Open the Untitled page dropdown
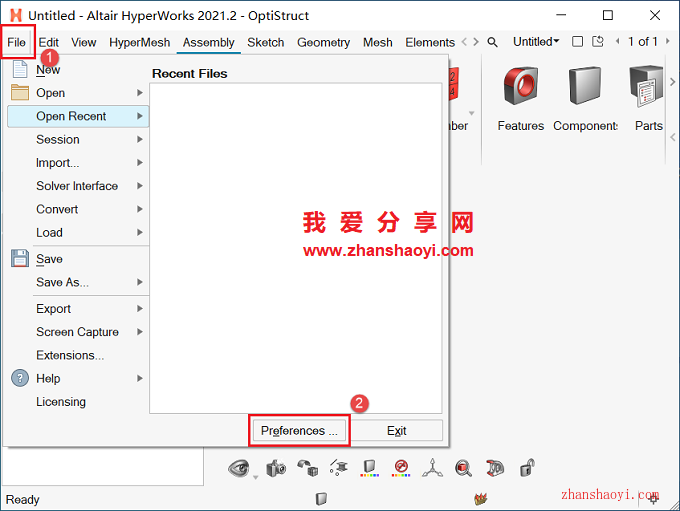Image resolution: width=680 pixels, height=511 pixels. [536, 42]
